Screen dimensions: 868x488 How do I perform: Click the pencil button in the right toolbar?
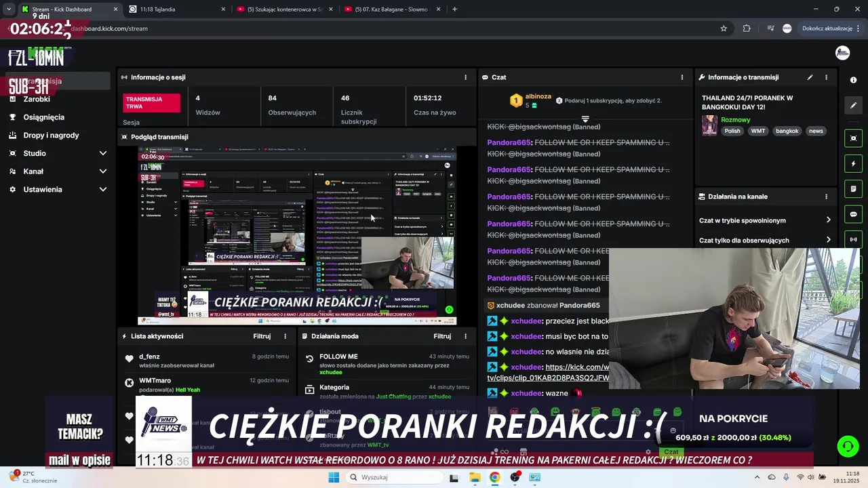pos(853,105)
